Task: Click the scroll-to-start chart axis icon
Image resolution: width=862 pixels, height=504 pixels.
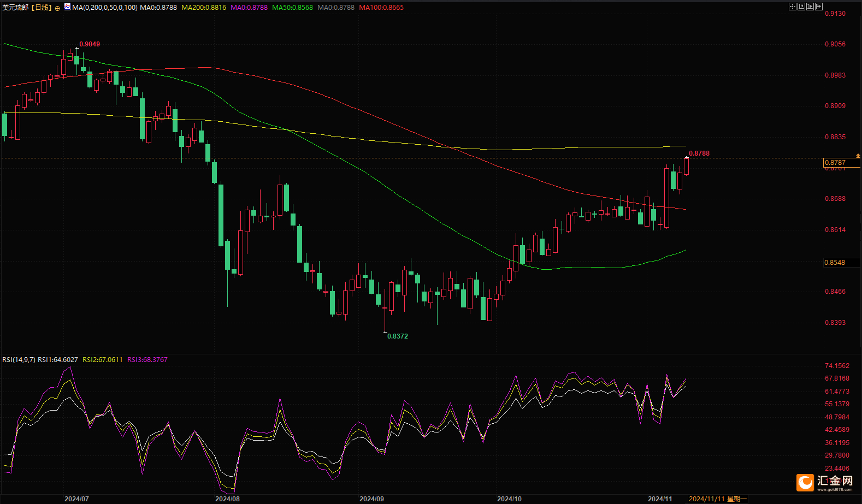Action: (x=801, y=7)
